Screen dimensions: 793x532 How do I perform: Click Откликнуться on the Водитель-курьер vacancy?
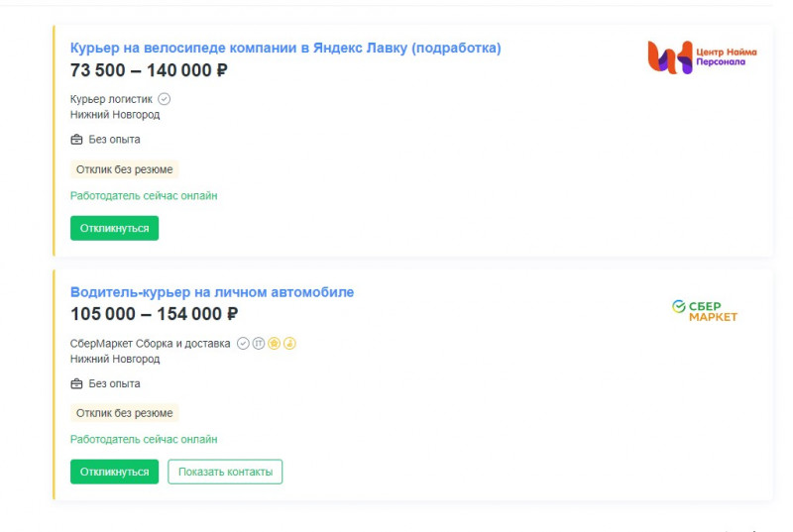pos(114,472)
